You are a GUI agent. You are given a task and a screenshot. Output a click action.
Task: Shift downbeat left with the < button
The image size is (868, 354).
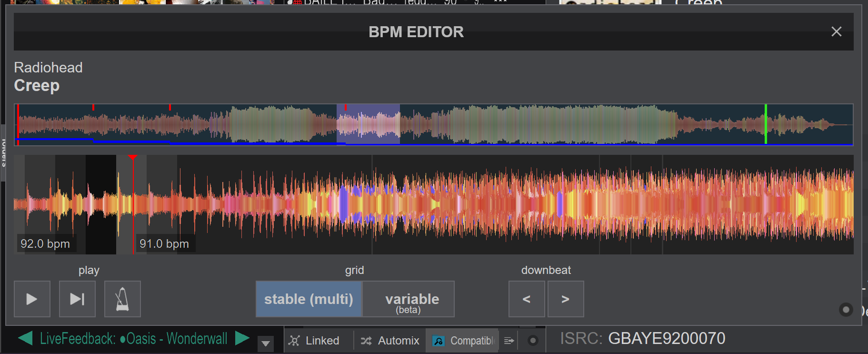click(527, 299)
